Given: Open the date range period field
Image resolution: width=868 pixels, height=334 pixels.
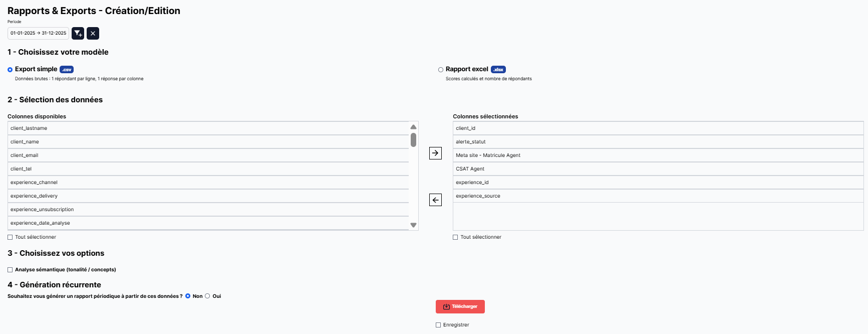Looking at the screenshot, I should 38,33.
